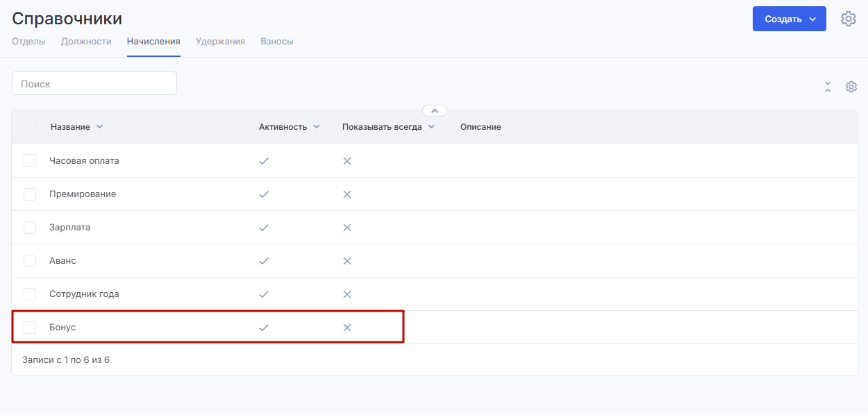Open the Аванс record
The height and width of the screenshot is (415, 868).
[62, 261]
